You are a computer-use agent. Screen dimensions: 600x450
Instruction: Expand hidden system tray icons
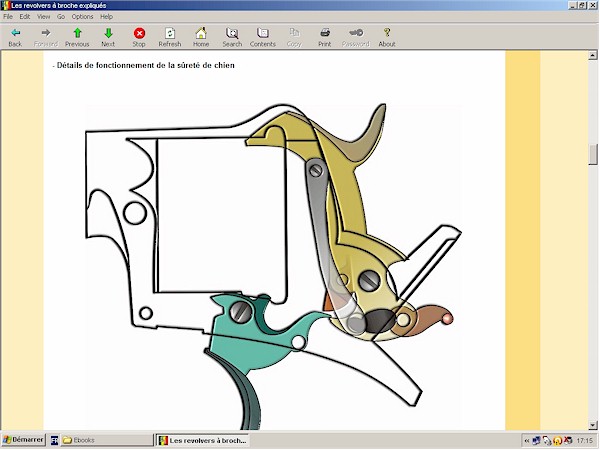tap(527, 440)
